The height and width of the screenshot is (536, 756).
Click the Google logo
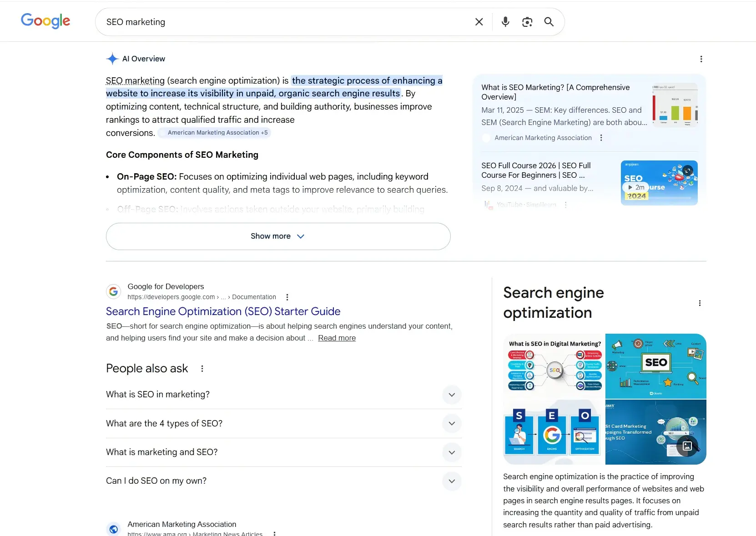[45, 21]
